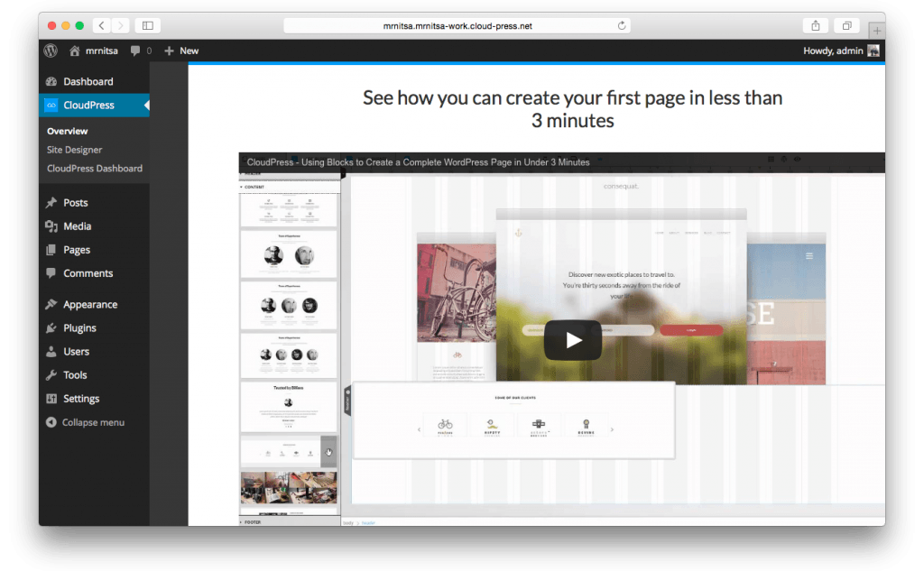Open Posts from the sidebar
The image size is (924, 571).
coord(75,203)
